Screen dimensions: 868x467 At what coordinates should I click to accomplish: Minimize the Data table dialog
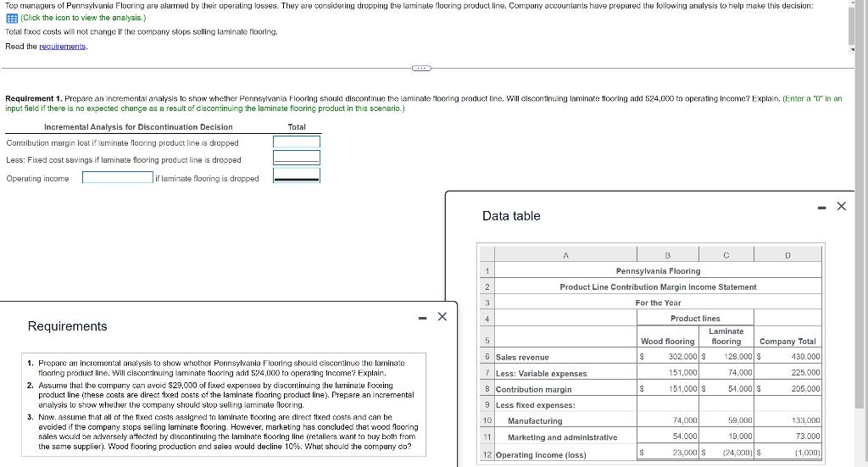coord(821,208)
